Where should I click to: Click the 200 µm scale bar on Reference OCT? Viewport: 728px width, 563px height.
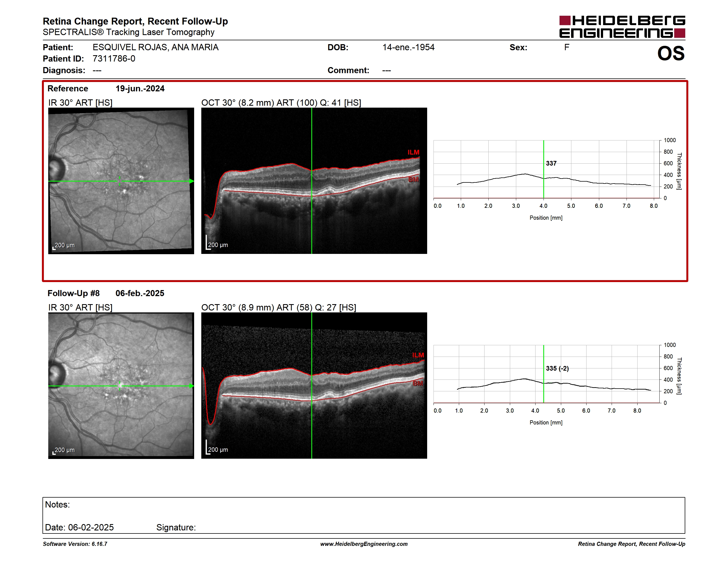[217, 243]
